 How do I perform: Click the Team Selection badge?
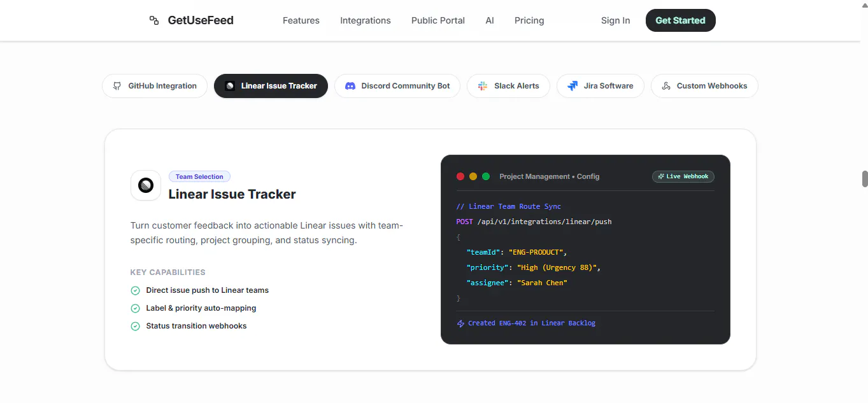coord(199,176)
